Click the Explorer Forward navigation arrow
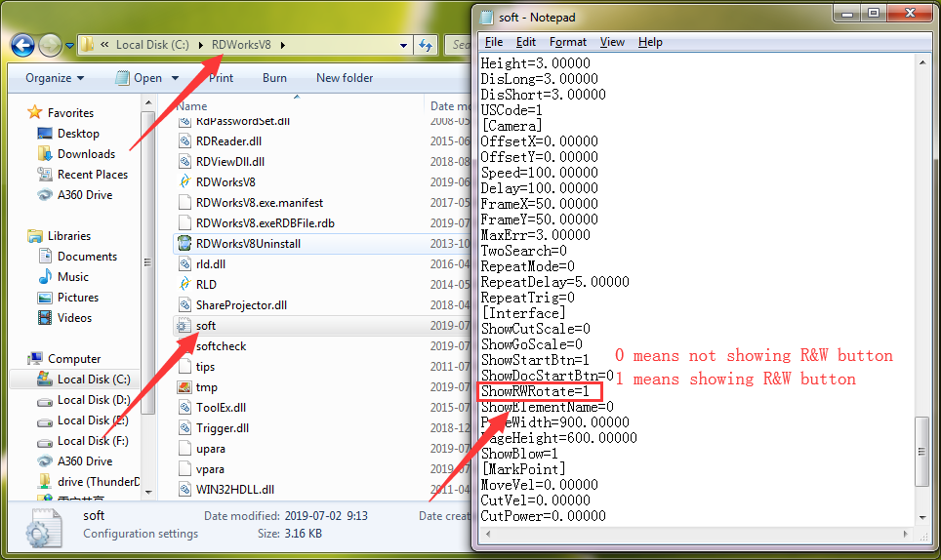Screen dimensions: 941x560 50,45
